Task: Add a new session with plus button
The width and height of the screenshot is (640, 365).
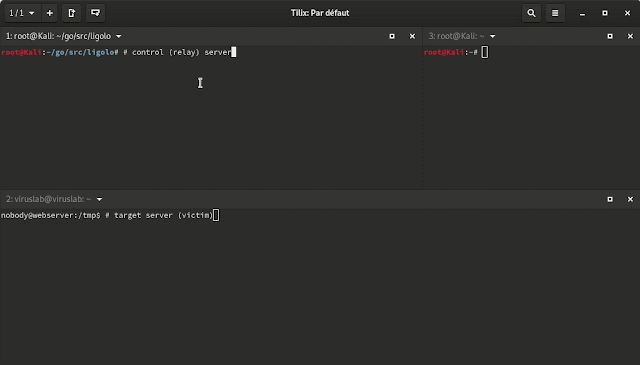Action: point(50,13)
